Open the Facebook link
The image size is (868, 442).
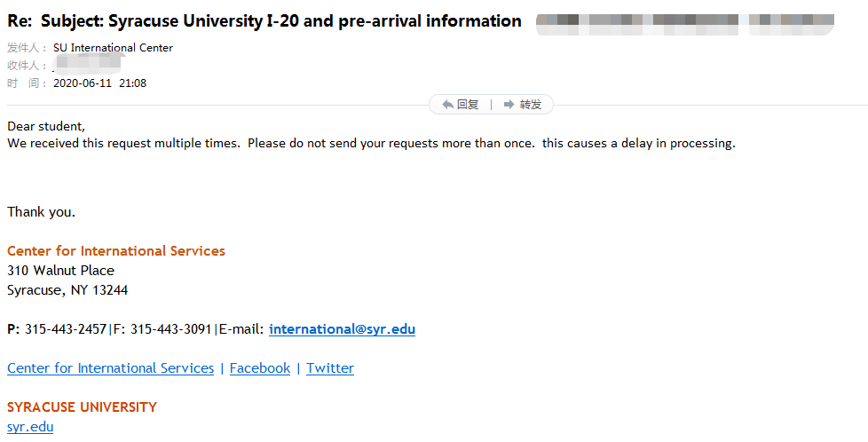pyautogui.click(x=260, y=368)
